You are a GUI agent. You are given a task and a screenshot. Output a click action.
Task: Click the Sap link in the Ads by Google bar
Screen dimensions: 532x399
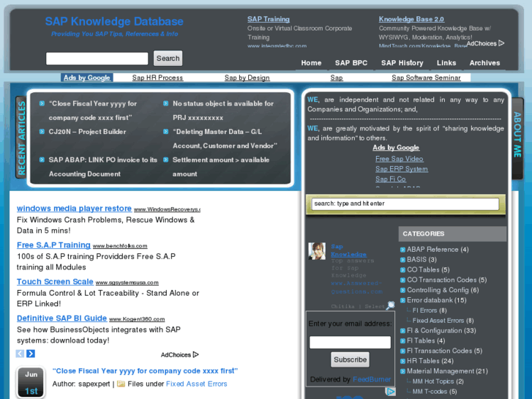click(337, 78)
